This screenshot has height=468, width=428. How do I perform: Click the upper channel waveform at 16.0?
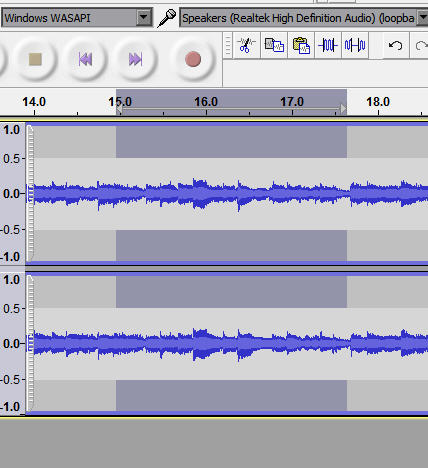pos(206,193)
